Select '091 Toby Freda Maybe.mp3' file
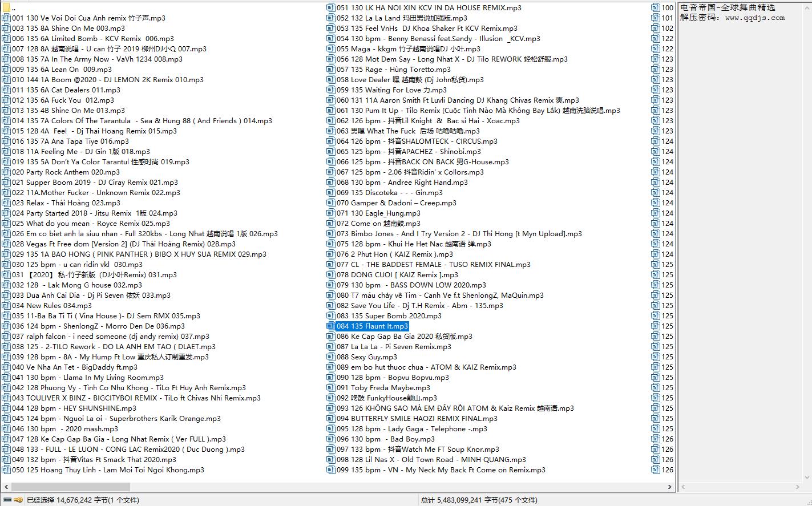Image resolution: width=812 pixels, height=506 pixels. coord(383,388)
